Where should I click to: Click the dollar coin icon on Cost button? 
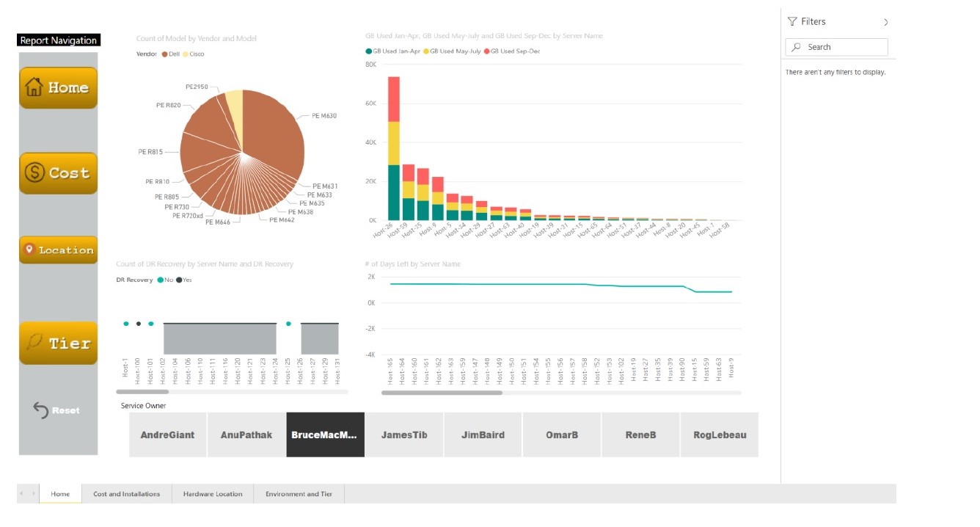click(x=34, y=173)
